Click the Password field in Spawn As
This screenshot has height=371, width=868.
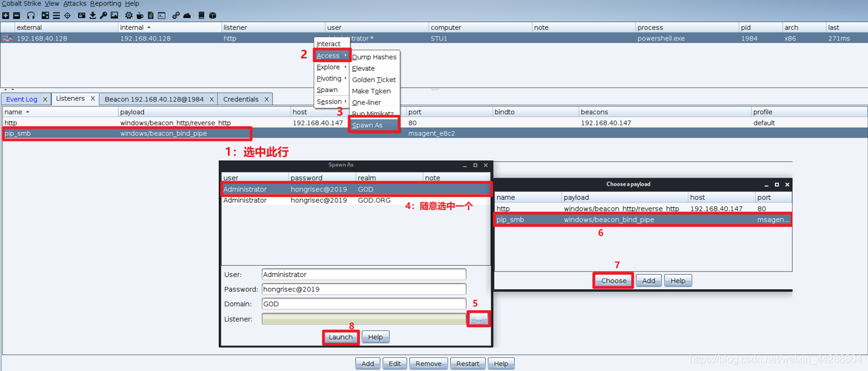[x=364, y=289]
